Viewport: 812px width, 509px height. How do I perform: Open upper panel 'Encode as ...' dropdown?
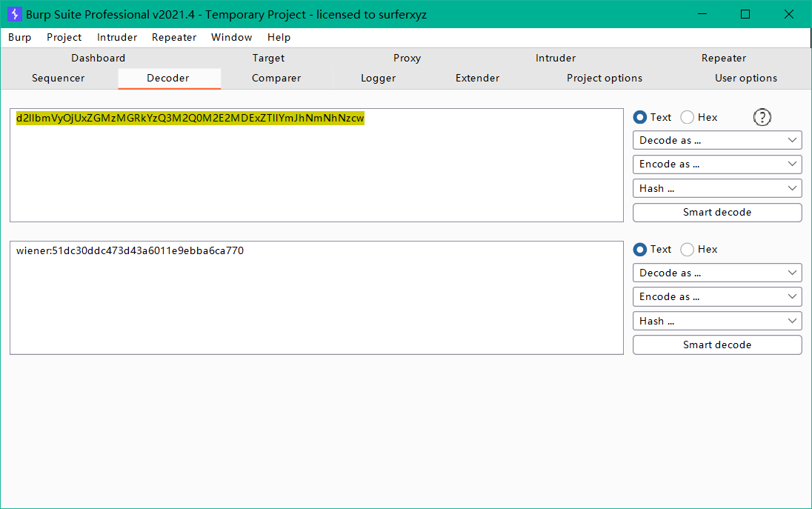[x=717, y=164]
